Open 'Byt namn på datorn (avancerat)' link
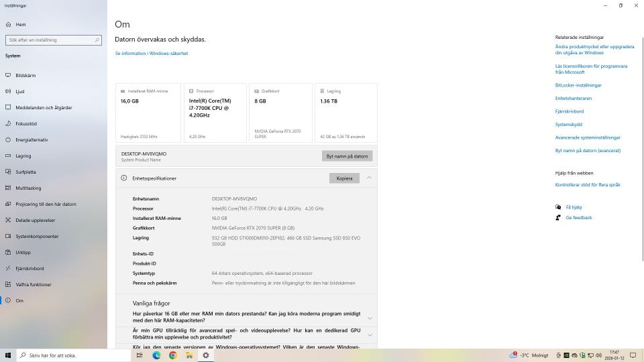644x362 pixels. click(588, 151)
